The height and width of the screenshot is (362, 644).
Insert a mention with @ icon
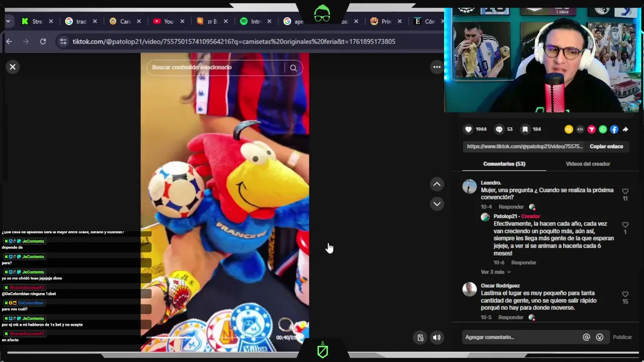click(x=586, y=337)
